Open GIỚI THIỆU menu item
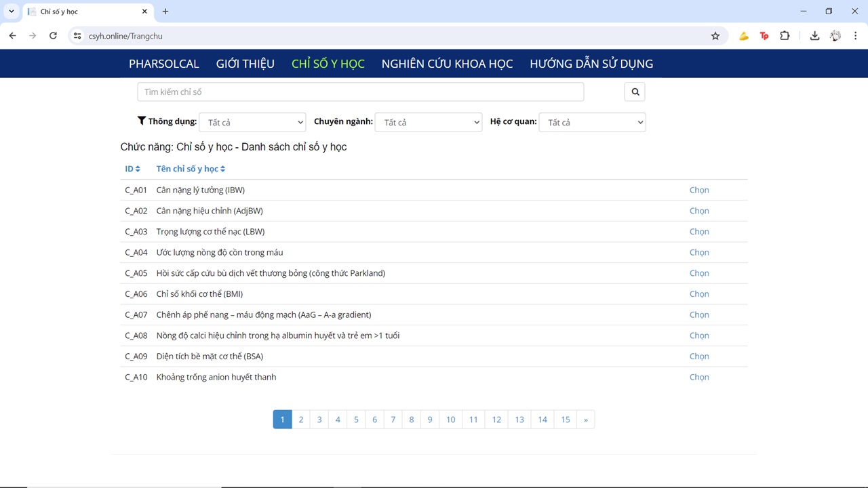 point(245,64)
